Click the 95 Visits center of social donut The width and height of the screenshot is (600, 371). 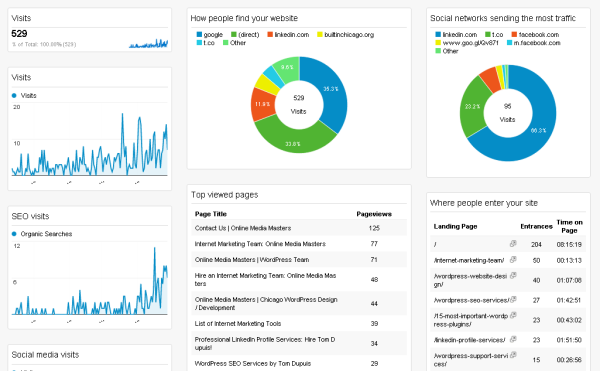507,113
